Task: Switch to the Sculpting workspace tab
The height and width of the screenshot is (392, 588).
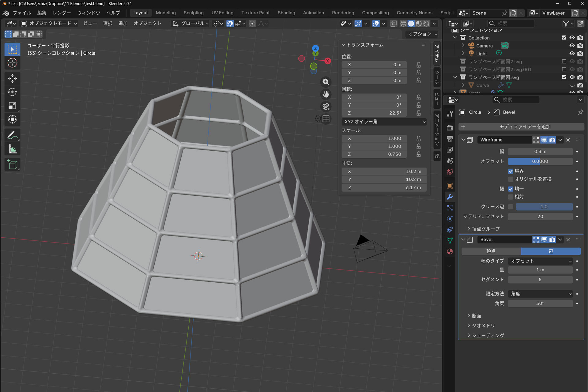Action: click(193, 13)
